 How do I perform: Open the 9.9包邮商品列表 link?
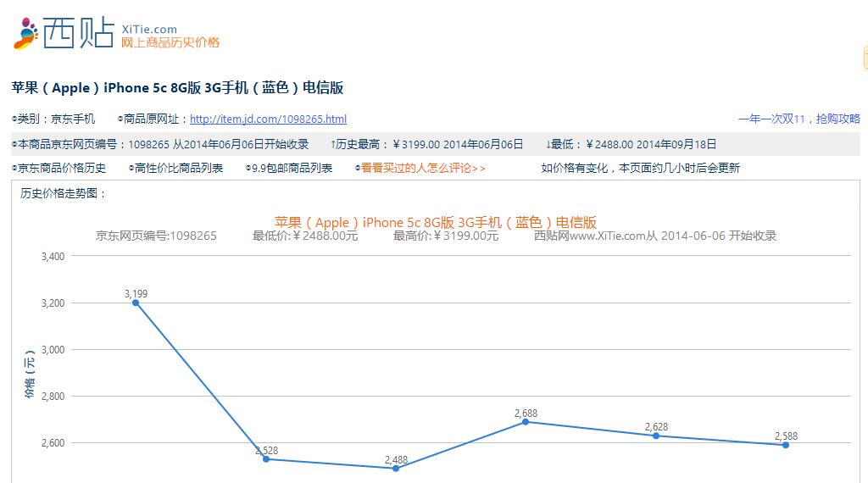click(292, 168)
